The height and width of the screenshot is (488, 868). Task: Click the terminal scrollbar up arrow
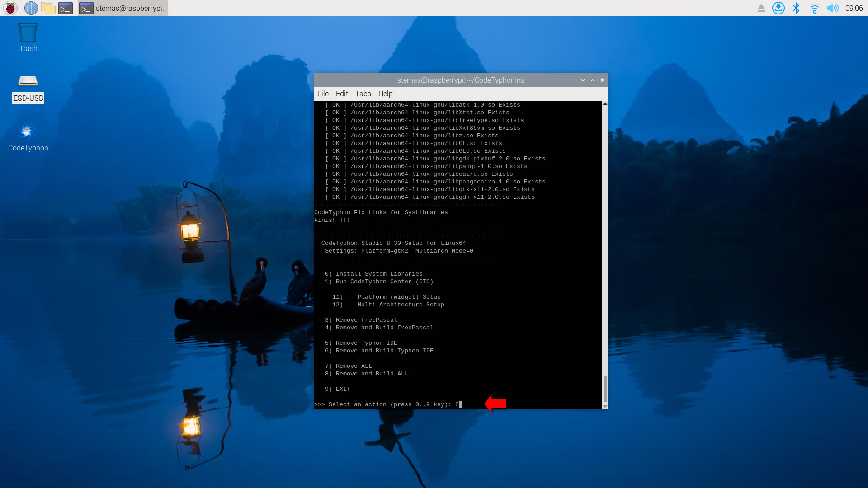pyautogui.click(x=605, y=104)
